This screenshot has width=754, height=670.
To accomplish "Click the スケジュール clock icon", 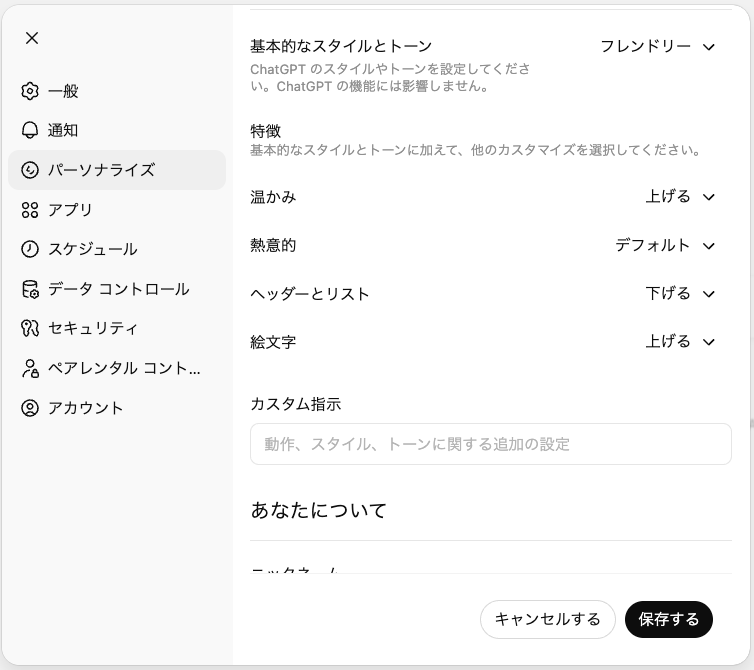I will tap(30, 249).
